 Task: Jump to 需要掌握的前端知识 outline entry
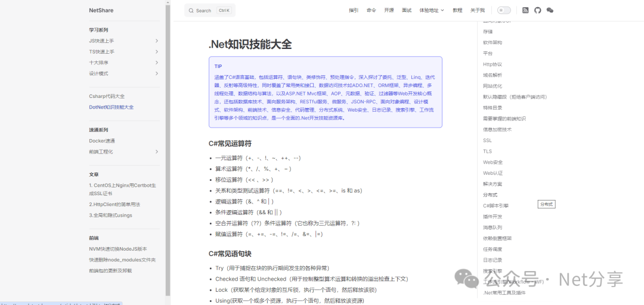(504, 118)
